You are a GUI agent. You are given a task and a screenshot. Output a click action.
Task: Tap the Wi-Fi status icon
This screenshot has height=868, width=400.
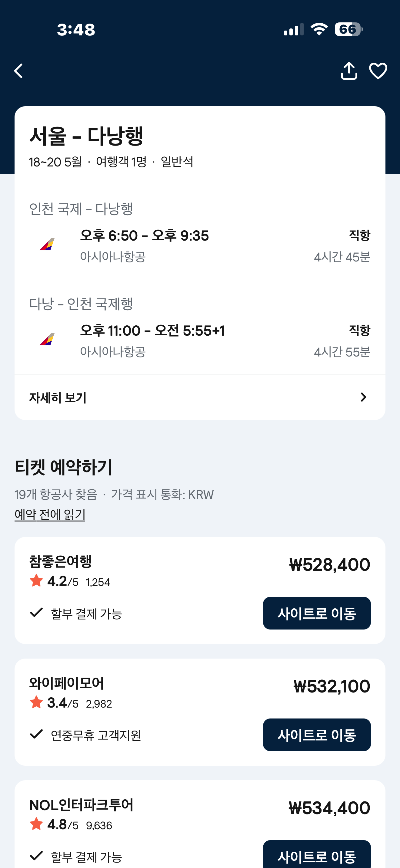tap(319, 29)
